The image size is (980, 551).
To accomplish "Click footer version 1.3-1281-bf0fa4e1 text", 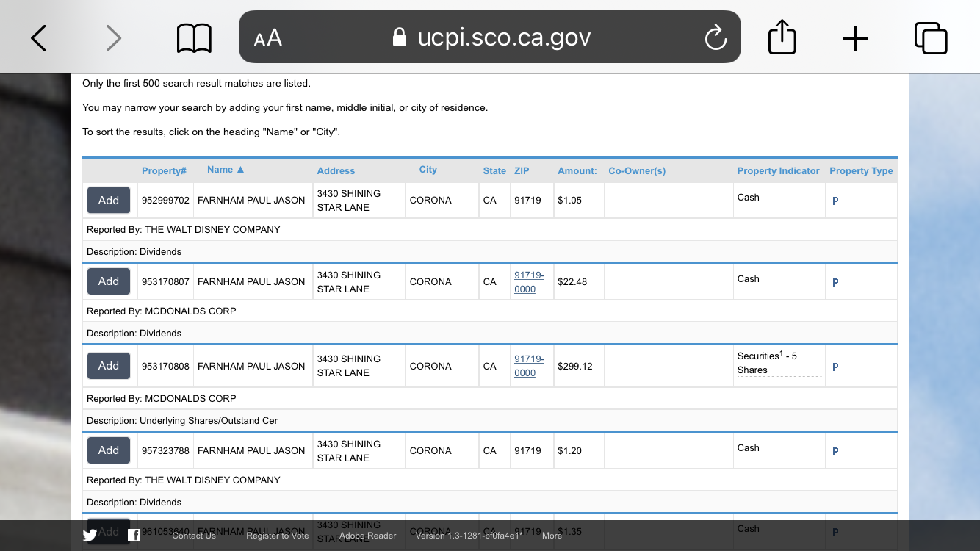I will 469,536.
